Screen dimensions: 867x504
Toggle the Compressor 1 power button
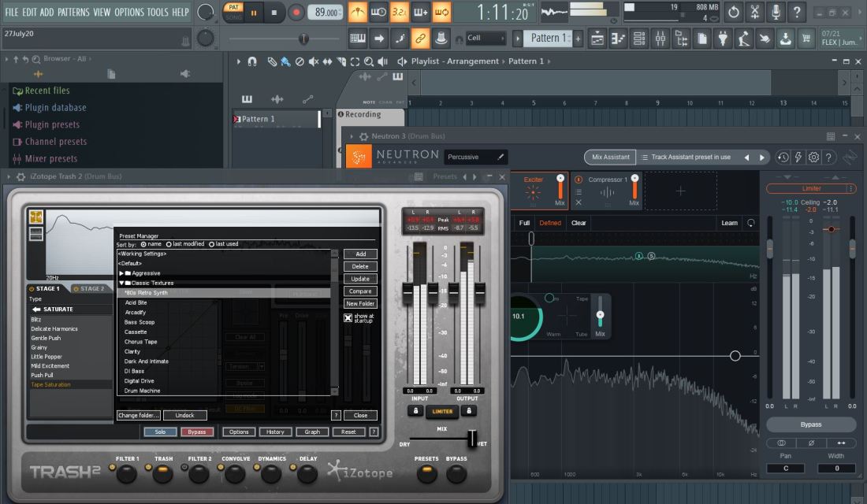[x=580, y=180]
